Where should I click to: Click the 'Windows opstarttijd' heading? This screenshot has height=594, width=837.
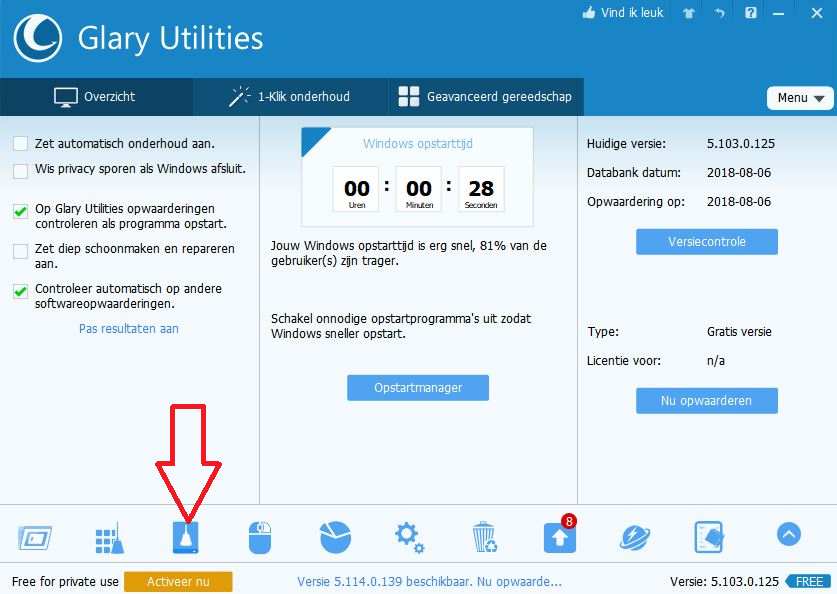tap(418, 144)
